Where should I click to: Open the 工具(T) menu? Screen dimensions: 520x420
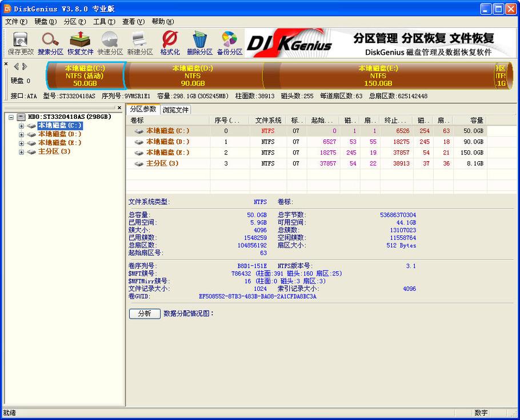coord(104,22)
